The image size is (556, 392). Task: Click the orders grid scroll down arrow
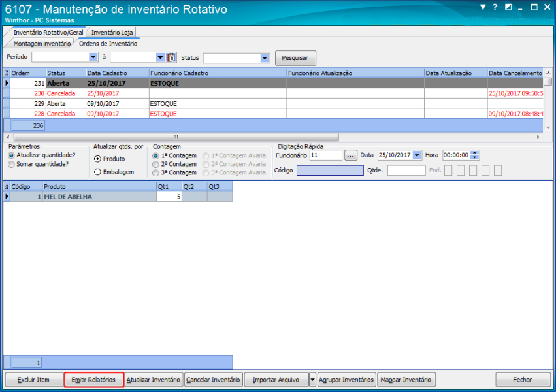[x=548, y=127]
